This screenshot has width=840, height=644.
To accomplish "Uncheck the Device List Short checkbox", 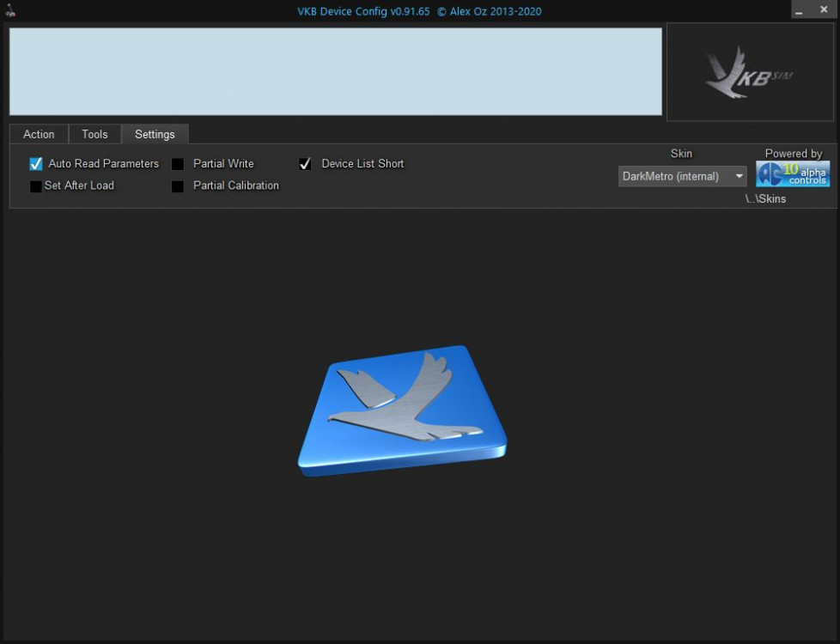I will pos(306,164).
